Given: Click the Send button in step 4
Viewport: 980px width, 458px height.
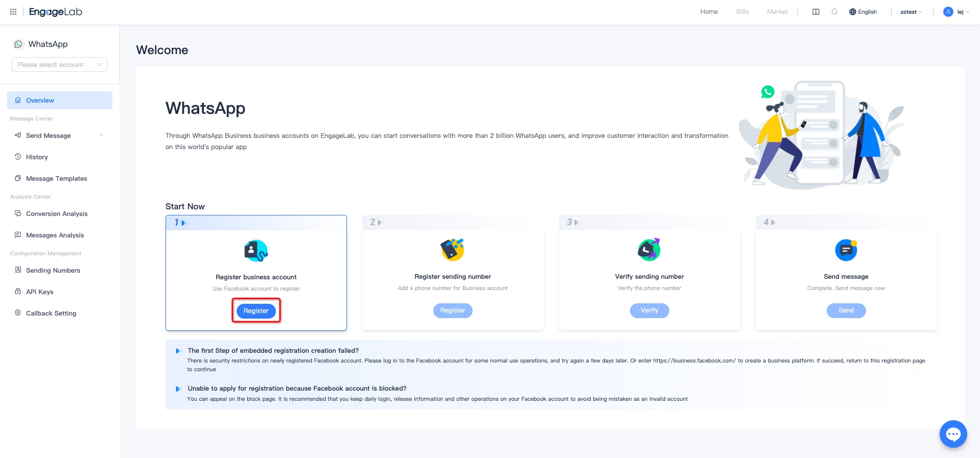Looking at the screenshot, I should (x=846, y=310).
